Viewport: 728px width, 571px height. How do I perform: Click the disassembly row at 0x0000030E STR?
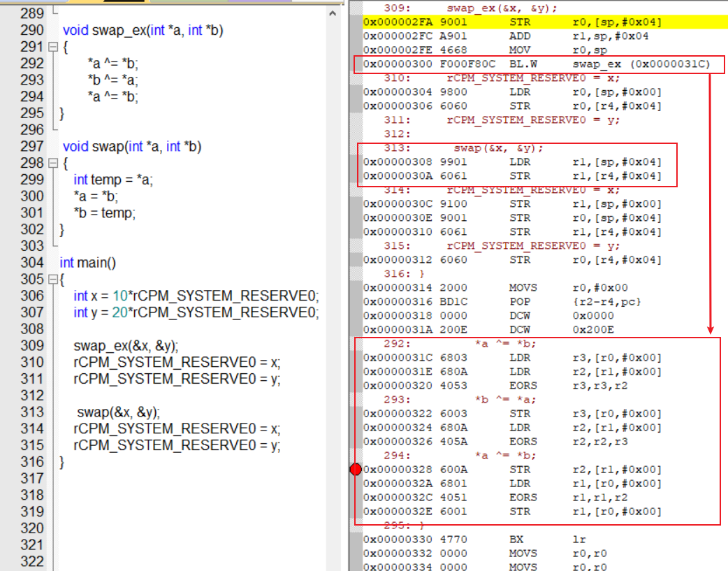tap(545, 217)
